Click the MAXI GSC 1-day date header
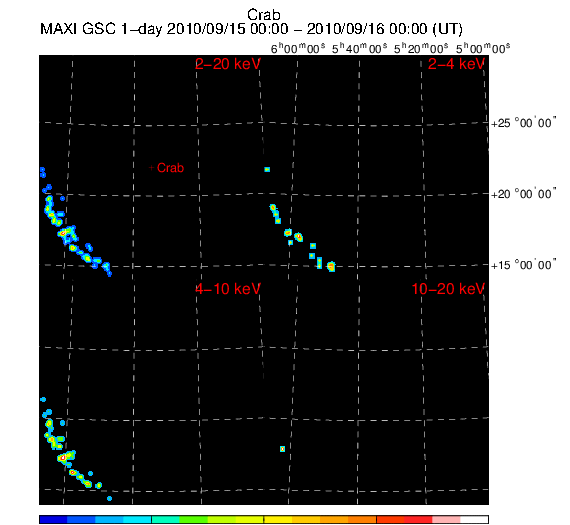 click(x=251, y=29)
